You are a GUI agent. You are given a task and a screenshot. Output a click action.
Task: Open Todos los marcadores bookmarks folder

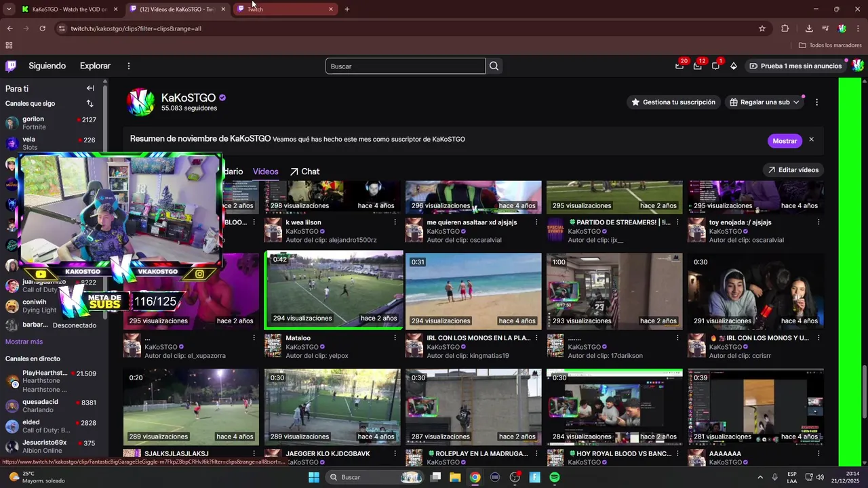(830, 45)
